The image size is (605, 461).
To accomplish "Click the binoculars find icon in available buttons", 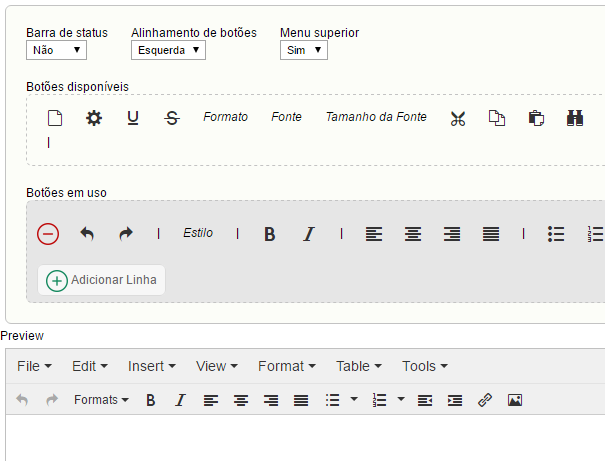I will point(575,118).
